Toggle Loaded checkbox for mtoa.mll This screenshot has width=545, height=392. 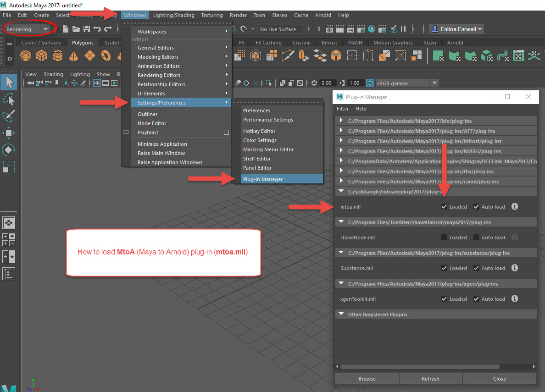click(x=444, y=207)
